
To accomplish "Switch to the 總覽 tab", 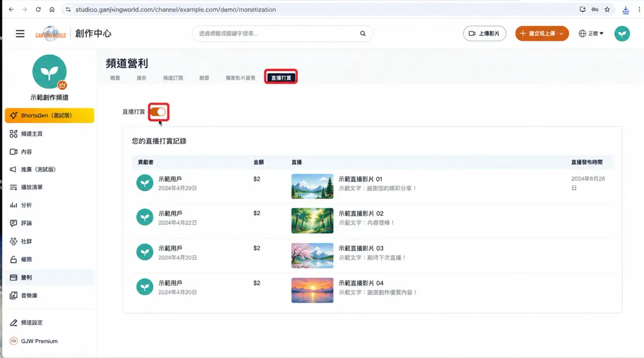I will [x=115, y=78].
